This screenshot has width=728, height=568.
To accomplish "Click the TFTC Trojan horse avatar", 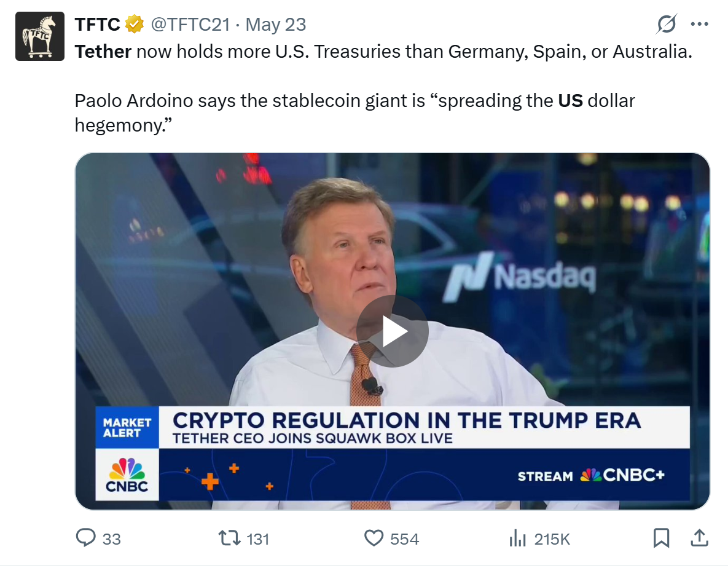I will (40, 36).
